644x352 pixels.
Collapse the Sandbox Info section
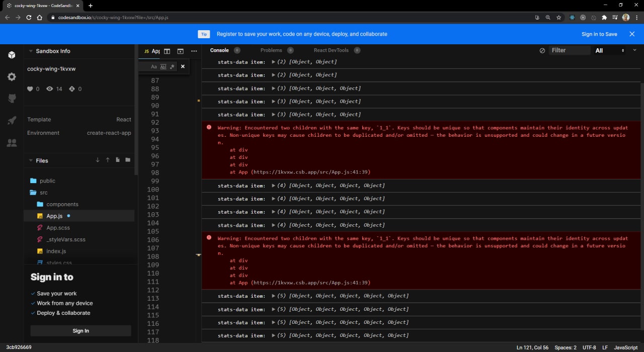point(31,51)
